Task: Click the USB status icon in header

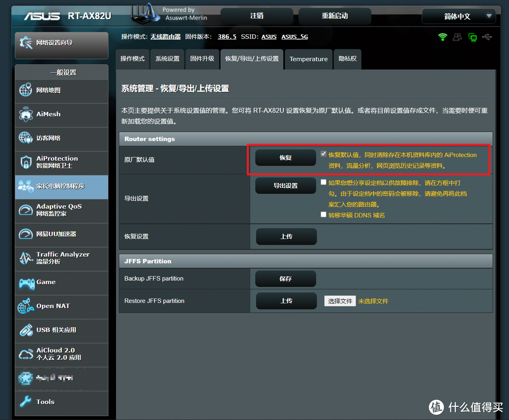Action: click(487, 37)
